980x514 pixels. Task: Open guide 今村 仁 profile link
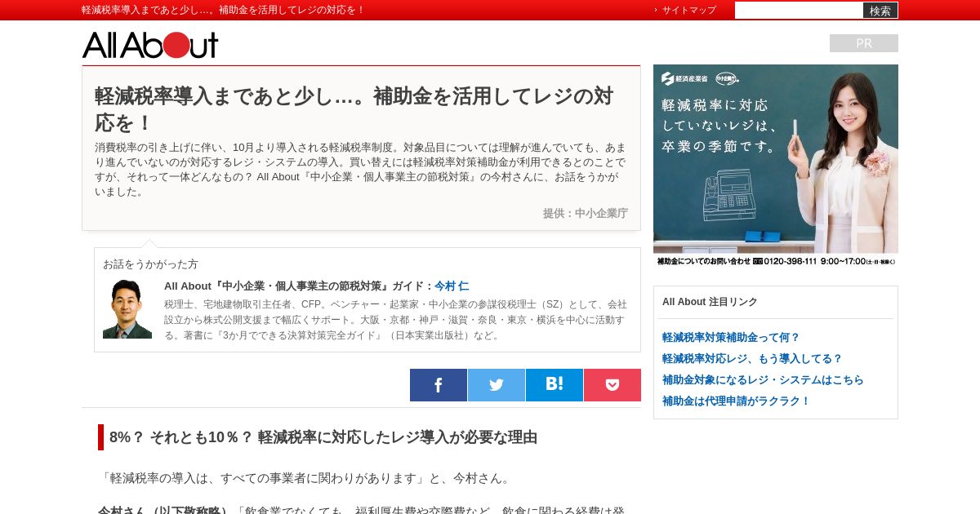[x=452, y=286]
